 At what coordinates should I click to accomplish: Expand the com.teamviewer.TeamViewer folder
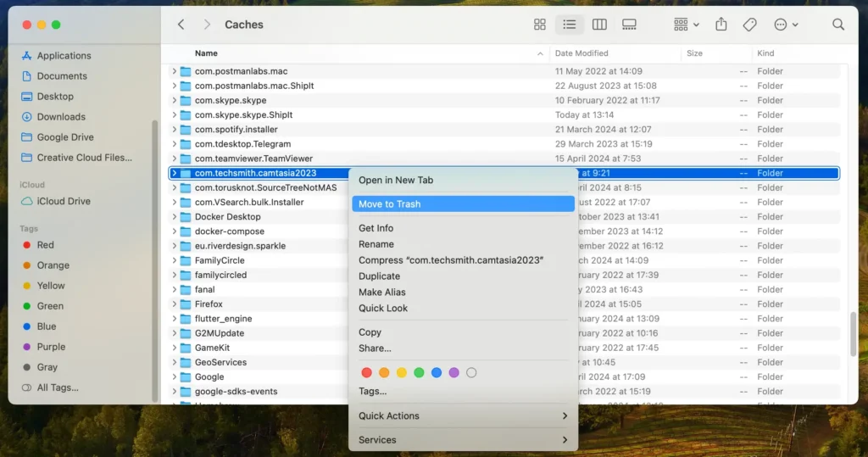pyautogui.click(x=174, y=159)
